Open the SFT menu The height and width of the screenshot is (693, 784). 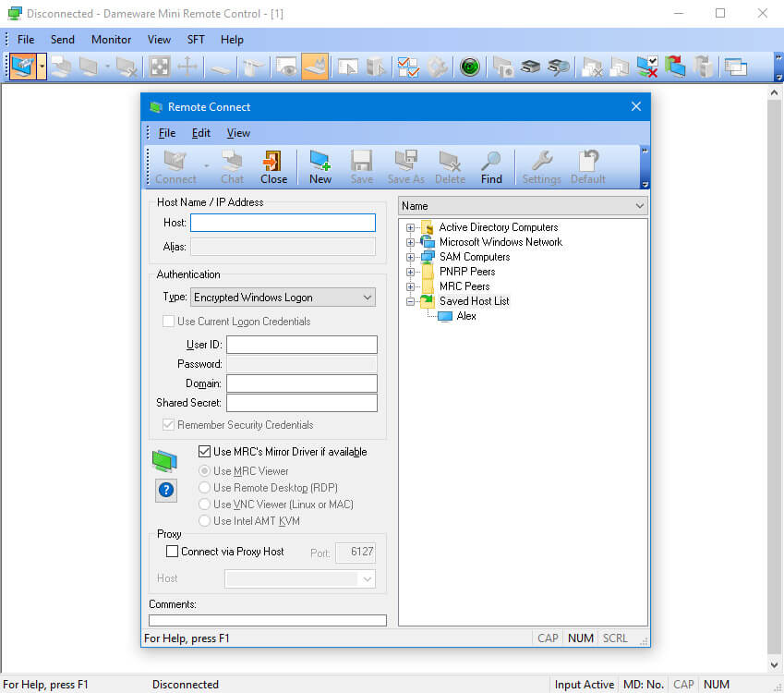pos(196,40)
